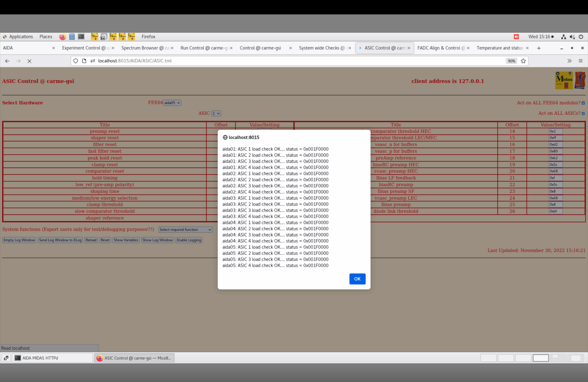Image resolution: width=588 pixels, height=382 pixels.
Task: Click the Show Log Window button
Action: tap(157, 240)
